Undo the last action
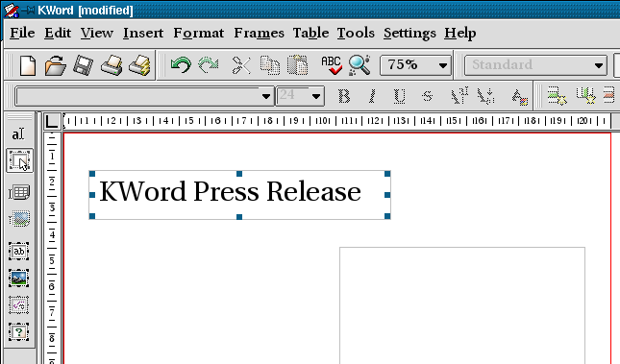620x364 pixels. (x=181, y=64)
